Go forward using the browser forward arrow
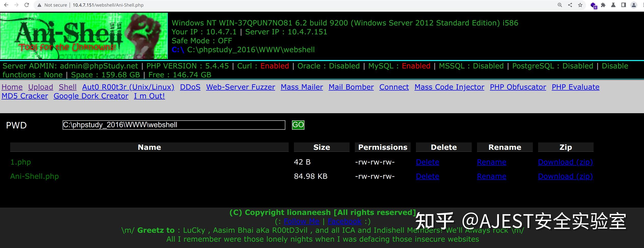 17,5
